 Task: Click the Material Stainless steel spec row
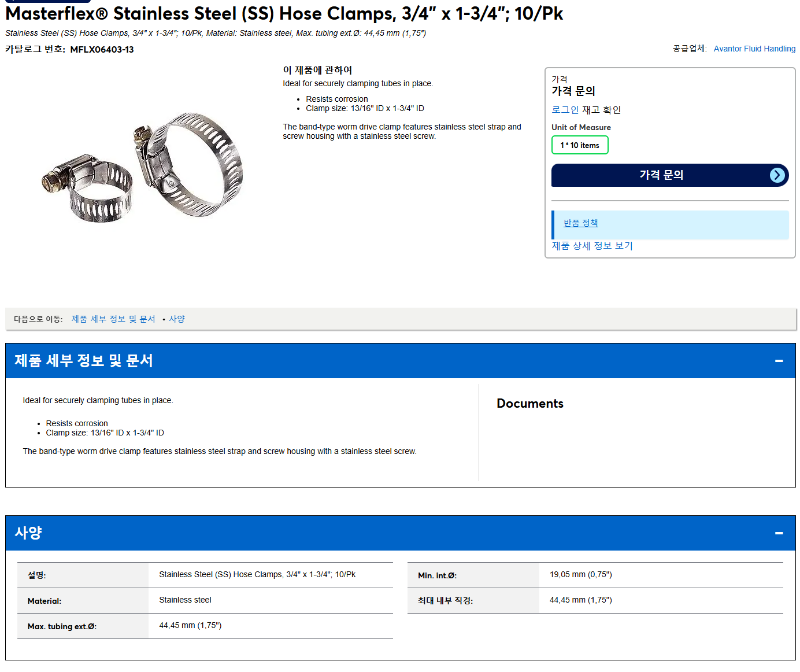pyautogui.click(x=205, y=600)
